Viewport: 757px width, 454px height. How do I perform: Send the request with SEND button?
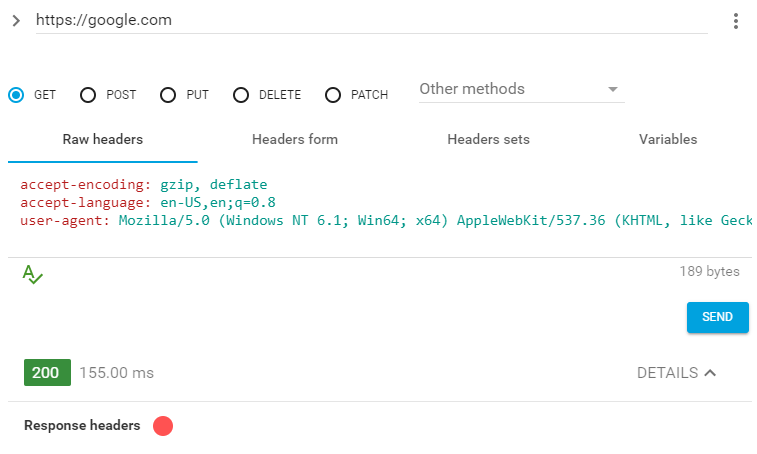717,317
